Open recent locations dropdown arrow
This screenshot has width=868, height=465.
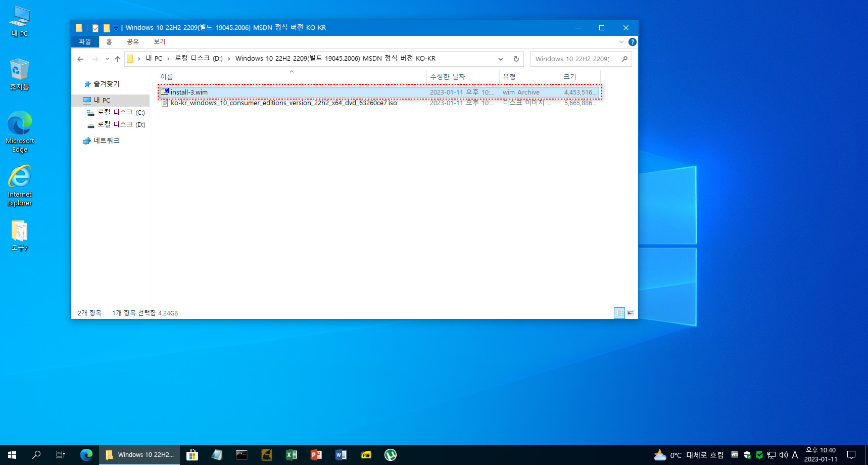click(x=107, y=59)
